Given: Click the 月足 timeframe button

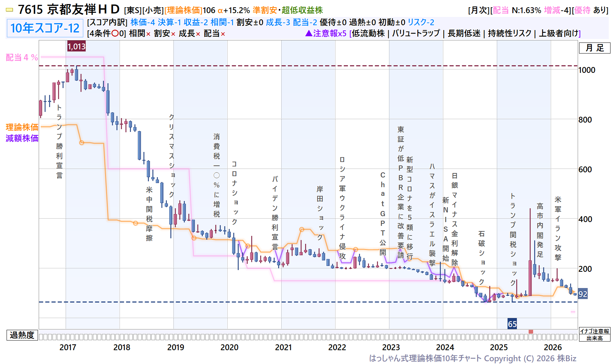Looking at the screenshot, I should [595, 48].
